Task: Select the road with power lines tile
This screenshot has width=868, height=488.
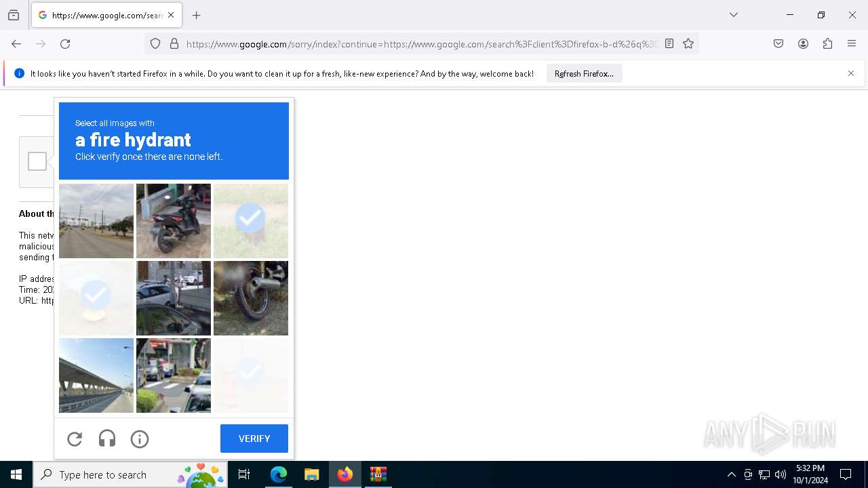Action: [x=96, y=221]
